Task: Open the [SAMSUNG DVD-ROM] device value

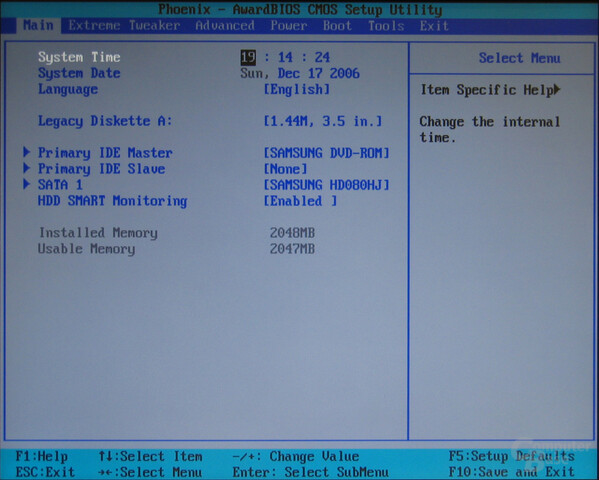Action: coord(327,153)
